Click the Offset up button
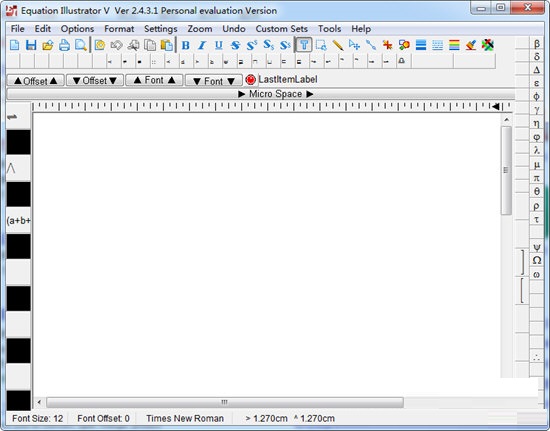 pyautogui.click(x=35, y=80)
